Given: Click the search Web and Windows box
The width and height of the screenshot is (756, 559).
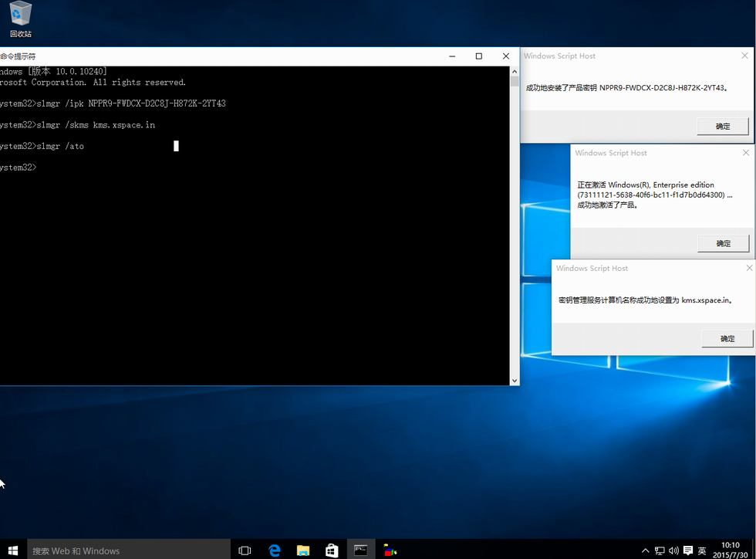Looking at the screenshot, I should click(129, 551).
